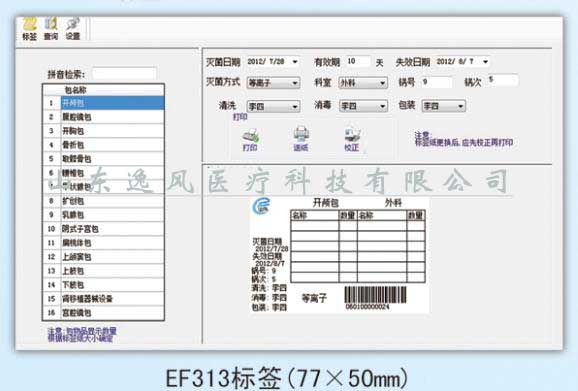Click the logo on the label preview
Viewport: 578px width, 391px height.
click(261, 206)
